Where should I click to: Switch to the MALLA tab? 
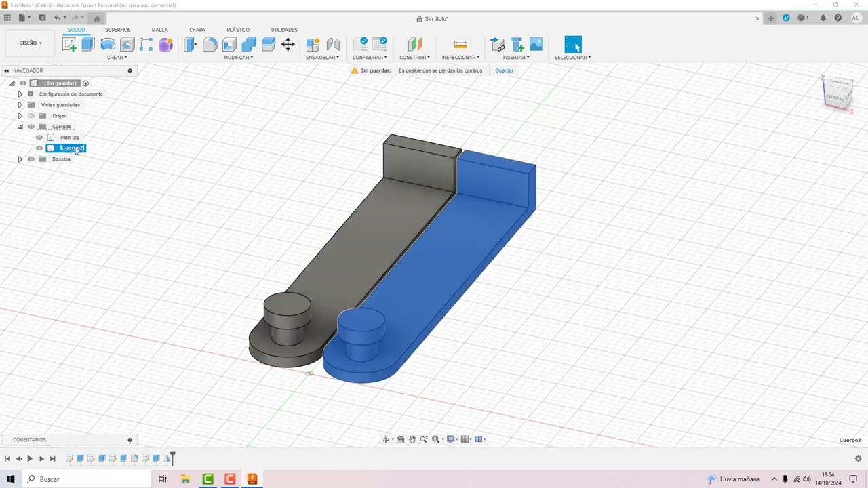tap(160, 30)
